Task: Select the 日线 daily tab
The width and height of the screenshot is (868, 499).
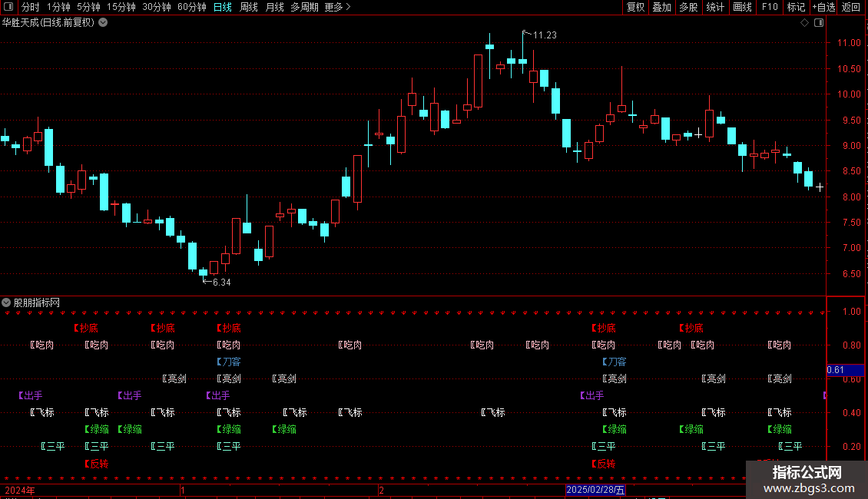Action: click(223, 7)
